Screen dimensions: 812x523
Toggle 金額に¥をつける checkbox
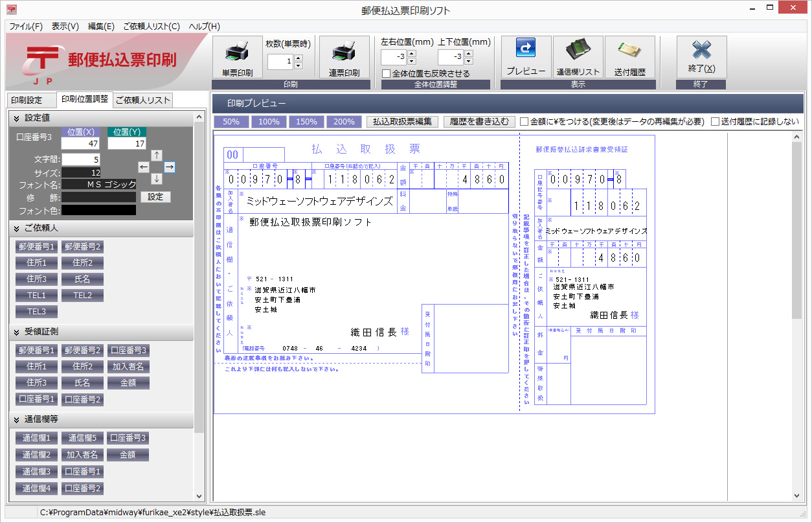(x=524, y=121)
